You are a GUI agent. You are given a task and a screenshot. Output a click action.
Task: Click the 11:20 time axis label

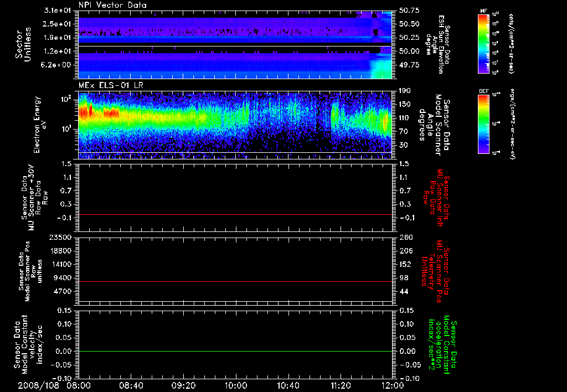(x=341, y=385)
